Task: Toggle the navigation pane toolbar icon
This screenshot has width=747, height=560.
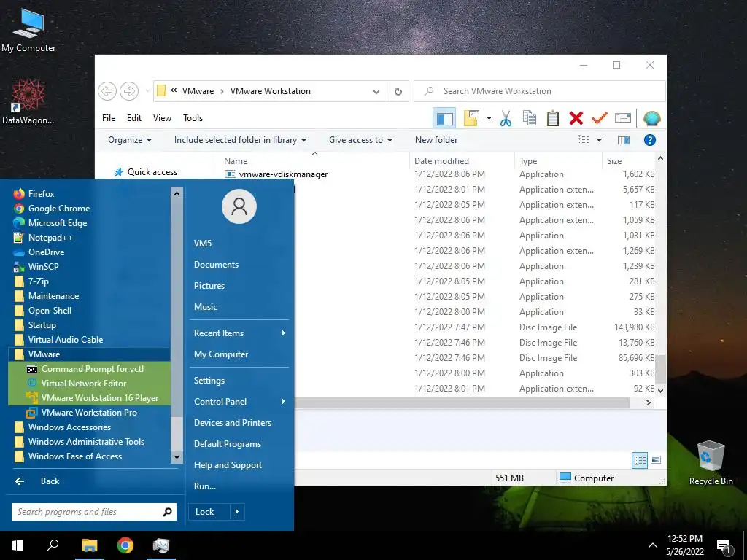Action: click(x=444, y=119)
